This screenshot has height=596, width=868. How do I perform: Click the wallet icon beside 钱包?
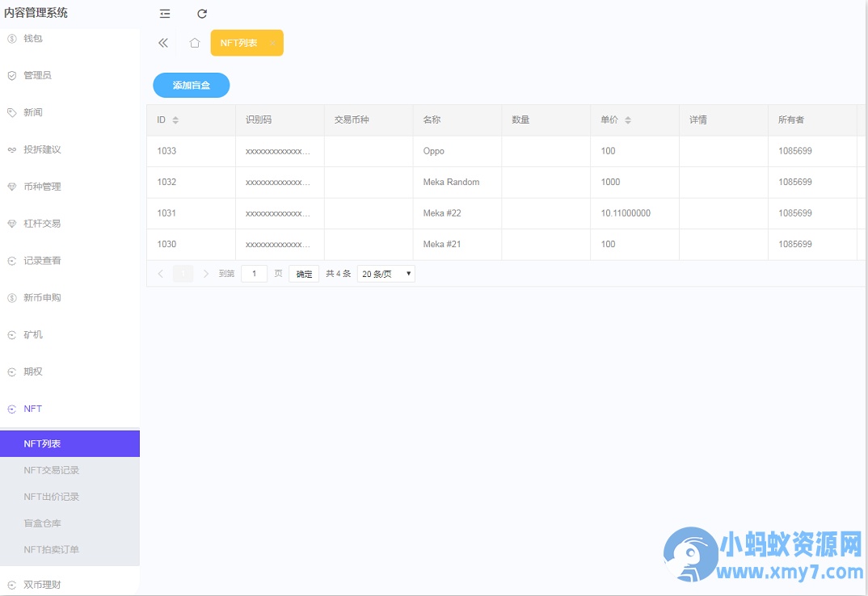(x=11, y=38)
